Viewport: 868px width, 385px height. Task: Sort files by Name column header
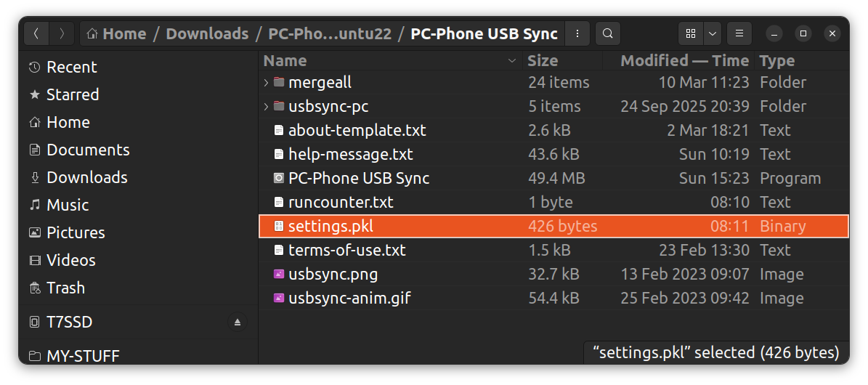(285, 60)
